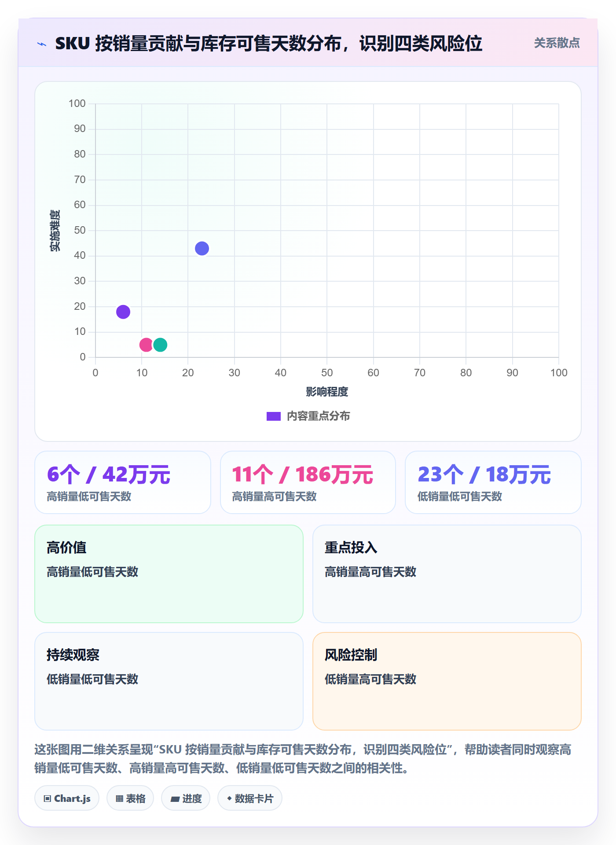616x845 pixels.
Task: Click the y-axis tick label 60
Action: click(80, 205)
